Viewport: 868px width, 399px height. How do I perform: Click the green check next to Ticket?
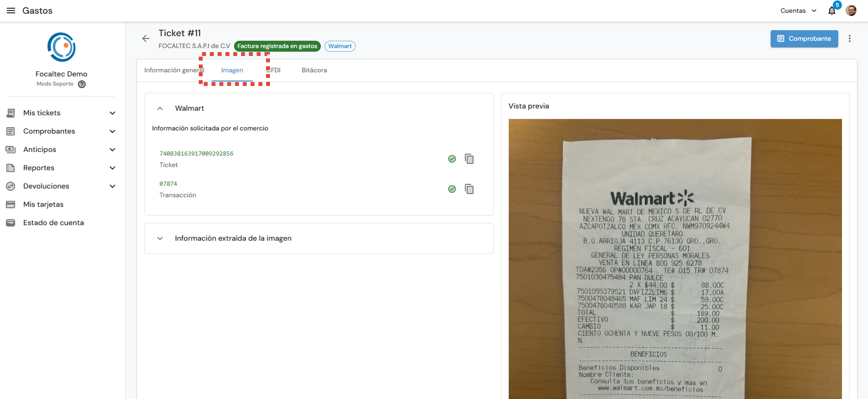[452, 159]
